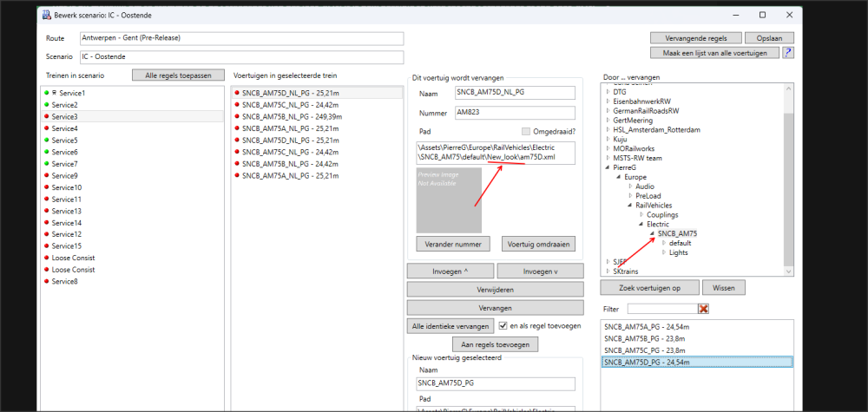Screen dimensions: 868x412
Task: Expand the Couplings folder in tree
Action: pyautogui.click(x=641, y=214)
